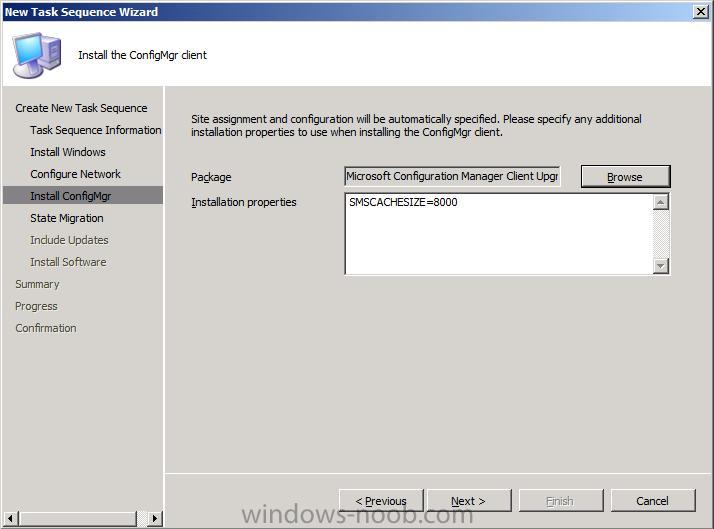Click the wizard computer icon
This screenshot has height=529, width=714.
click(36, 55)
